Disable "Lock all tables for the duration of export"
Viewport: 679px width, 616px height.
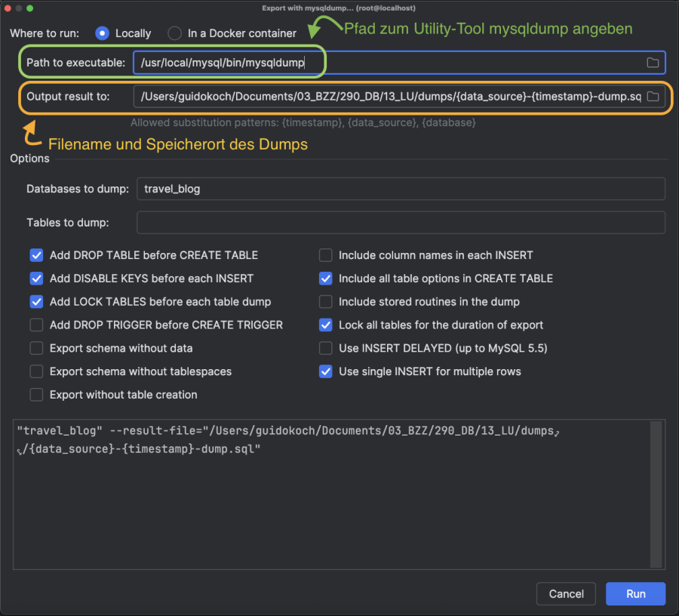325,325
